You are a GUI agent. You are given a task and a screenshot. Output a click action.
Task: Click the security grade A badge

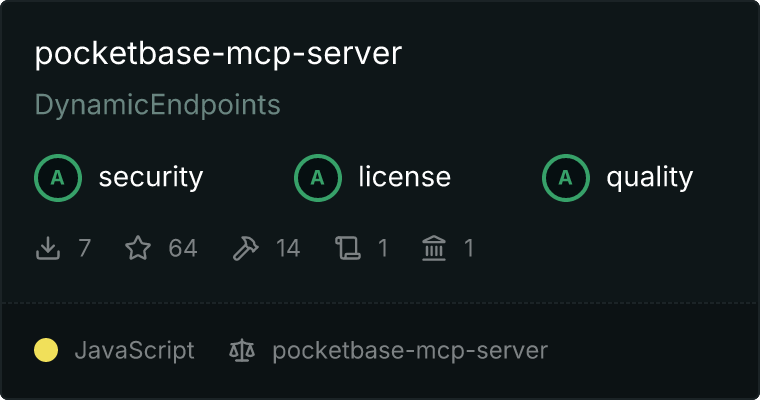pos(58,178)
